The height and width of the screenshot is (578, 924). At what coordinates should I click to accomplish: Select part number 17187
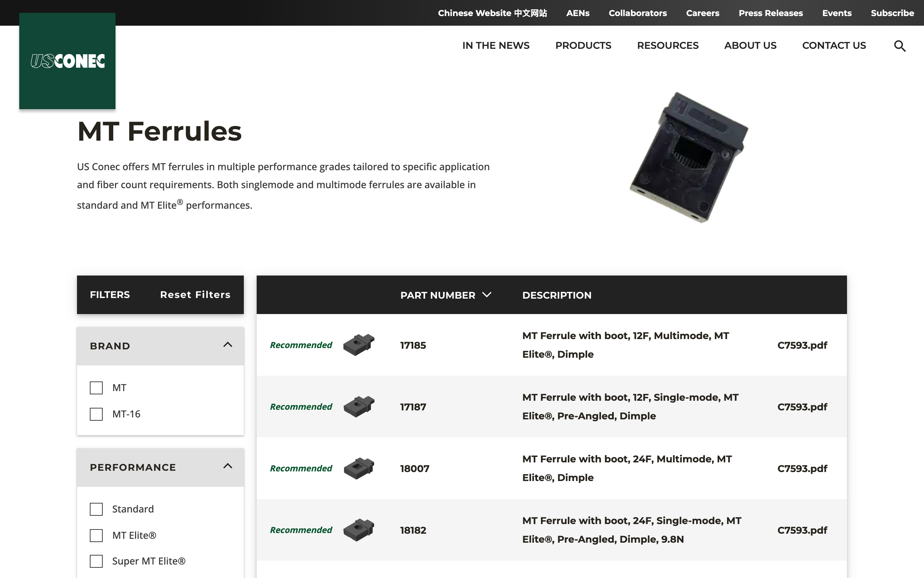[413, 407]
